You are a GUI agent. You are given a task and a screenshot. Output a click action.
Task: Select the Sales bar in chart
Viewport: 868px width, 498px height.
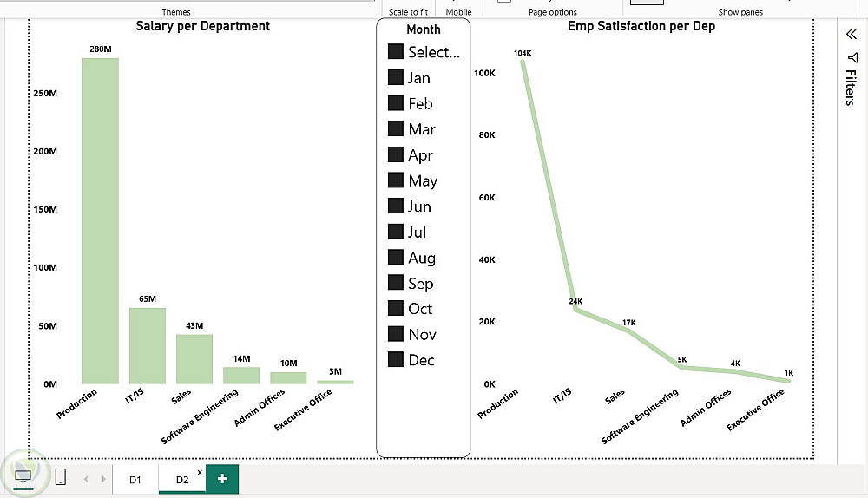coord(194,359)
